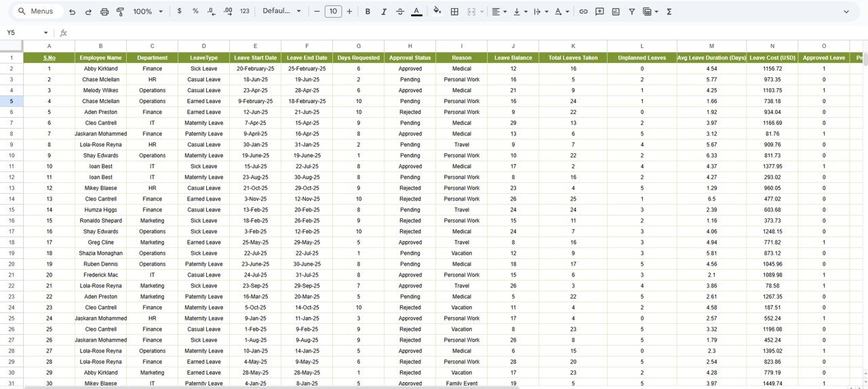Open the fill color paint bucket
The height and width of the screenshot is (389, 868).
(437, 12)
